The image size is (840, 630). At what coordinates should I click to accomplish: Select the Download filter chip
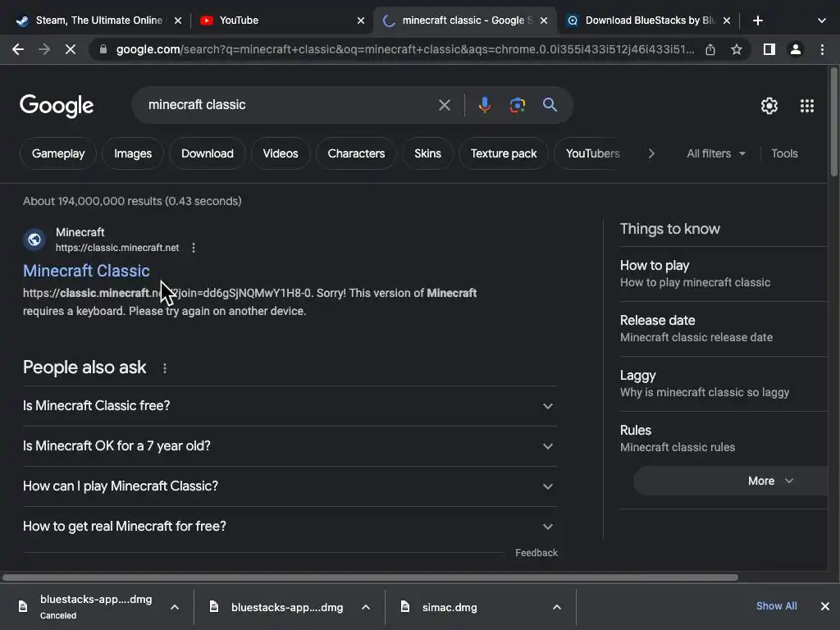point(208,153)
